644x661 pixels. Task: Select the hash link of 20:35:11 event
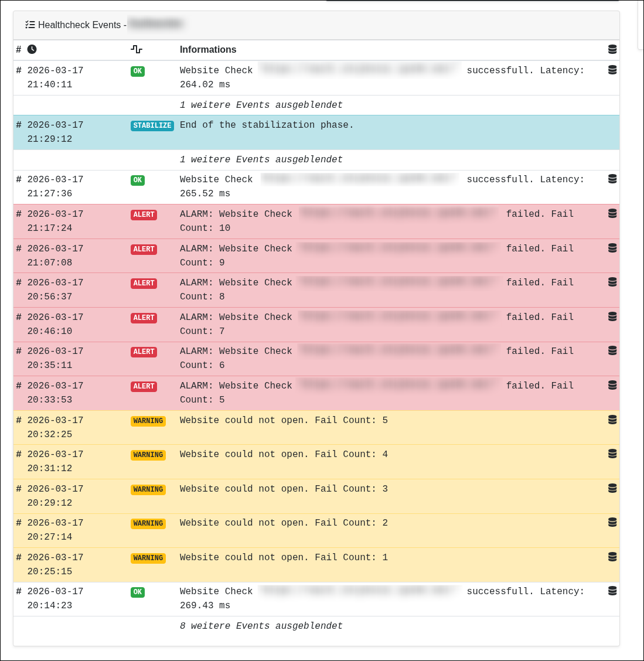coord(19,351)
